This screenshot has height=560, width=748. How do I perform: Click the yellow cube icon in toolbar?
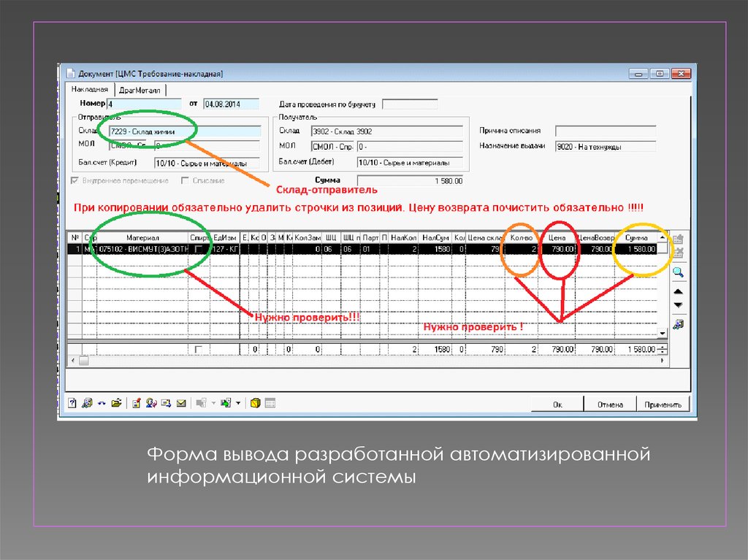click(x=256, y=403)
